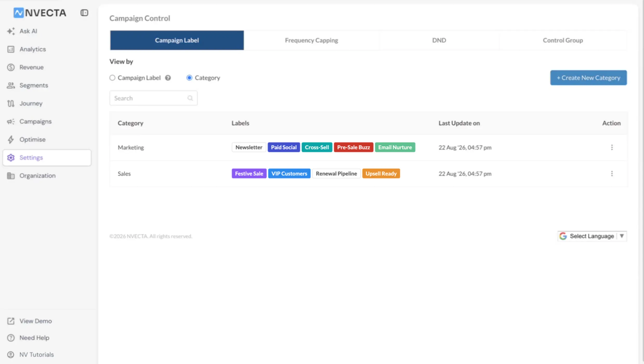Click Sales row's last update timestamp
This screenshot has height=364, width=644.
pyautogui.click(x=465, y=173)
